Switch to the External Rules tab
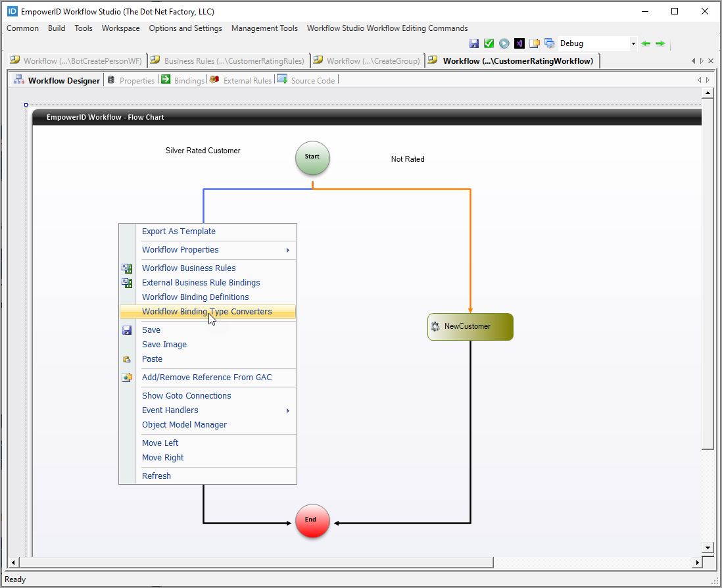 pyautogui.click(x=241, y=81)
